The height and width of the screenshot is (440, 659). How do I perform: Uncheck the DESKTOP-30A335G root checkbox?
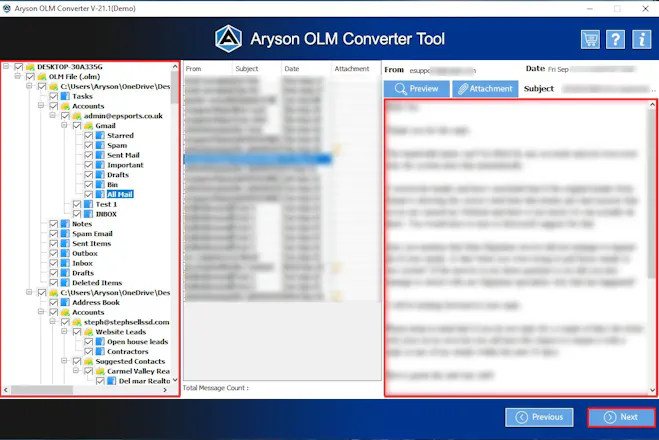(18, 67)
